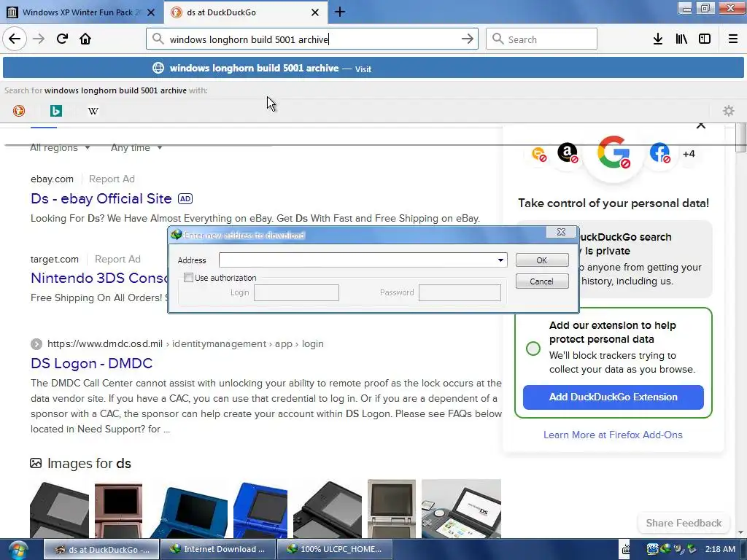
Task: Open search settings gear icon
Action: tap(729, 111)
